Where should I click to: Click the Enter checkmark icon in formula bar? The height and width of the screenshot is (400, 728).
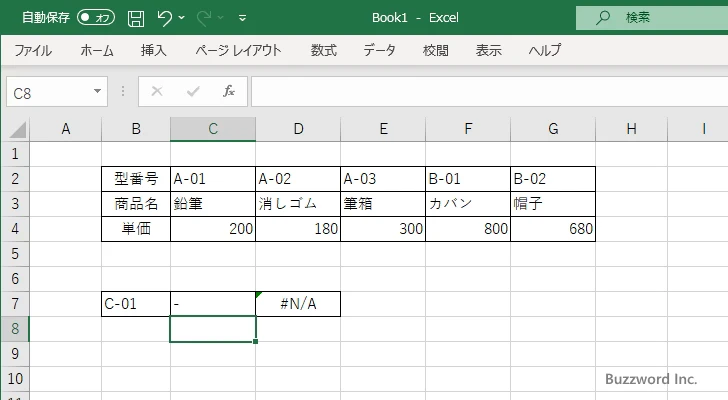pos(193,91)
